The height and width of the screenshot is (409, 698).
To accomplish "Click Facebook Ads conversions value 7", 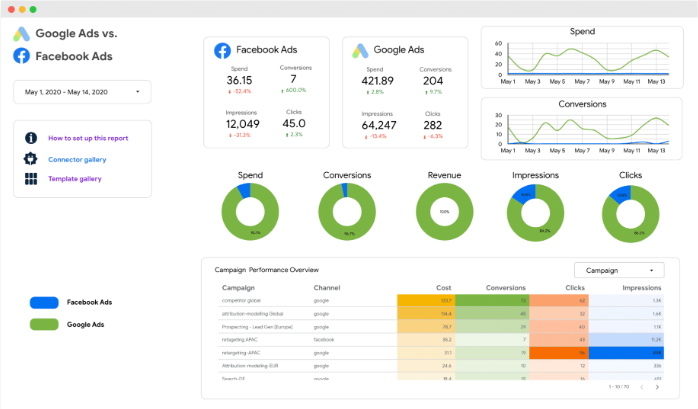I will [x=293, y=79].
